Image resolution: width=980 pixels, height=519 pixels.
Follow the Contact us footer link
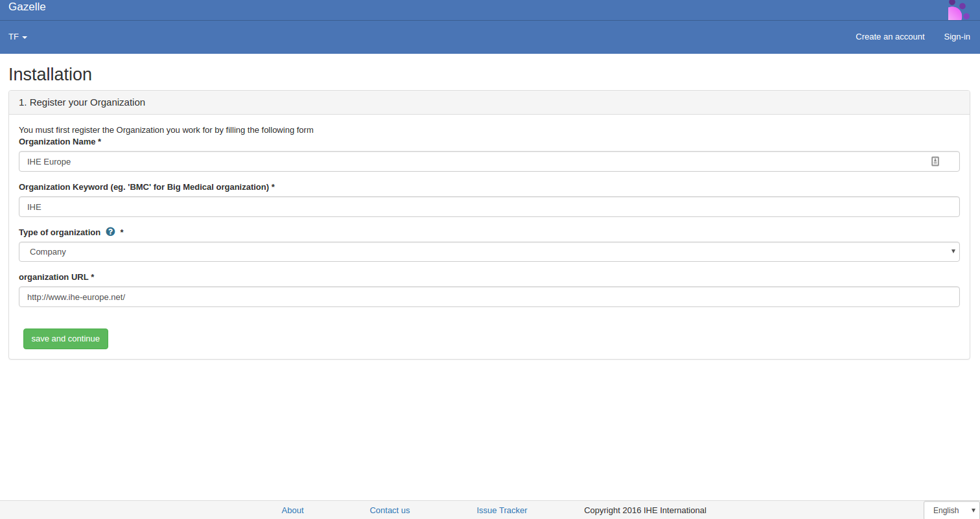point(390,510)
